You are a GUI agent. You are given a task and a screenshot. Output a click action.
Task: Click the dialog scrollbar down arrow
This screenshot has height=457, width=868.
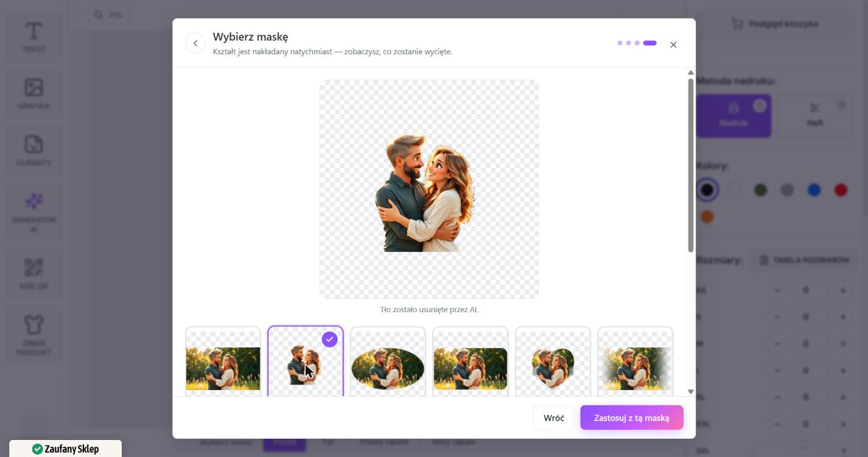691,392
